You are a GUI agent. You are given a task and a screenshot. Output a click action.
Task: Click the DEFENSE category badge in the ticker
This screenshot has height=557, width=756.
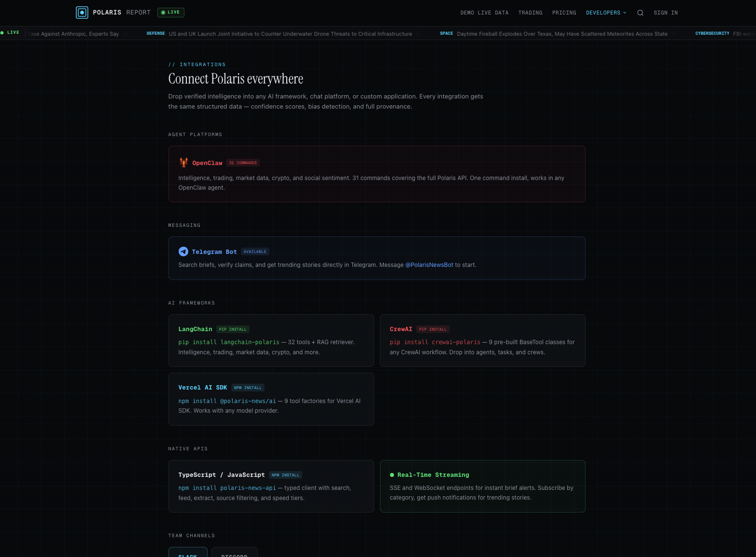(155, 33)
